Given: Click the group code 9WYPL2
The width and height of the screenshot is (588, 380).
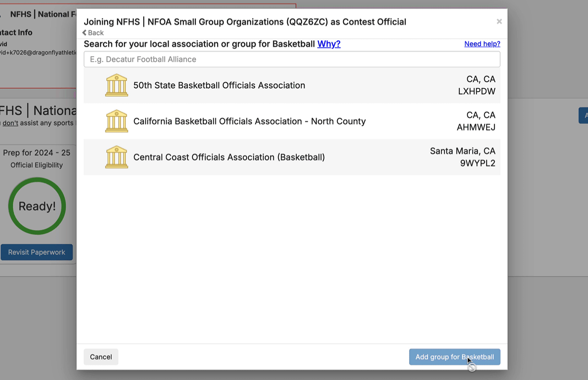Looking at the screenshot, I should [478, 164].
